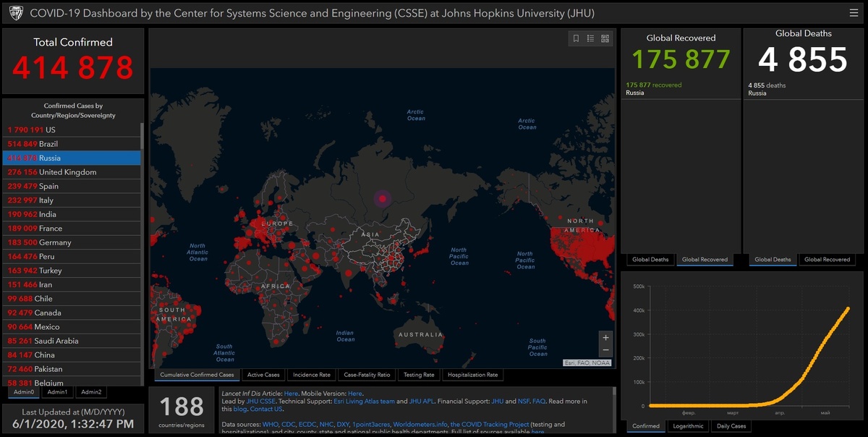
Task: Select the Admin2 tab below the country list
Action: tap(91, 392)
